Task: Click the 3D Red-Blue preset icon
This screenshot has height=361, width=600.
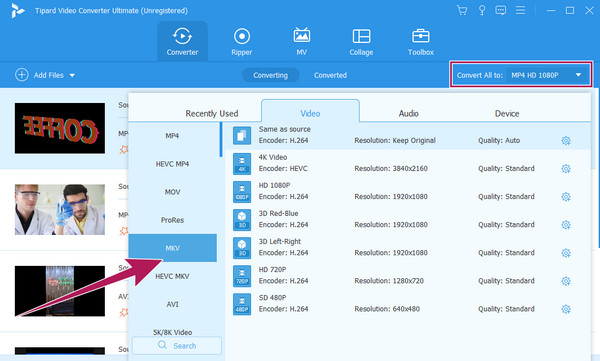Action: [x=242, y=220]
